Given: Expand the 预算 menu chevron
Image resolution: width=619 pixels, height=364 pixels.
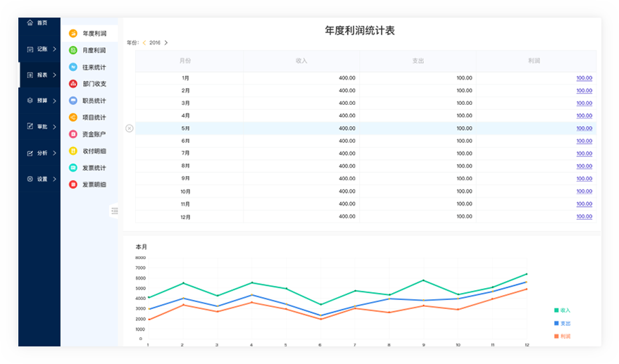Looking at the screenshot, I should (54, 101).
